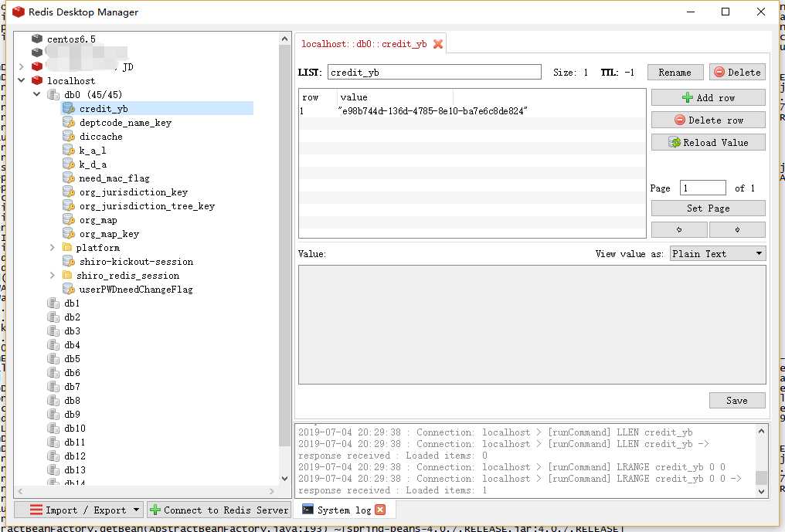Click the k_a_l key icon
The width and height of the screenshot is (785, 532).
pos(69,150)
